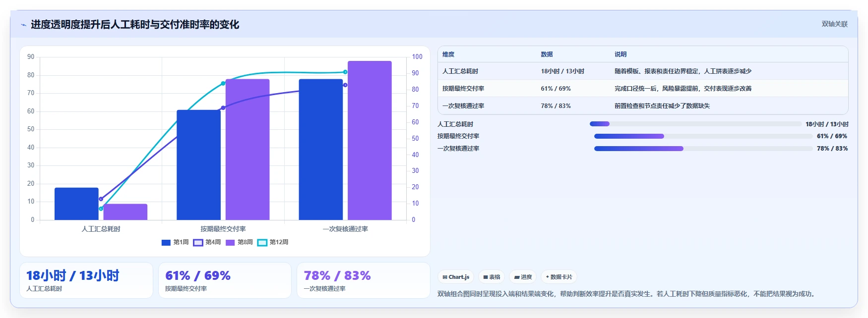The image size is (868, 318).
Task: Click the indigo 第4周 line point at 一次复核通过率
Action: 345,85
